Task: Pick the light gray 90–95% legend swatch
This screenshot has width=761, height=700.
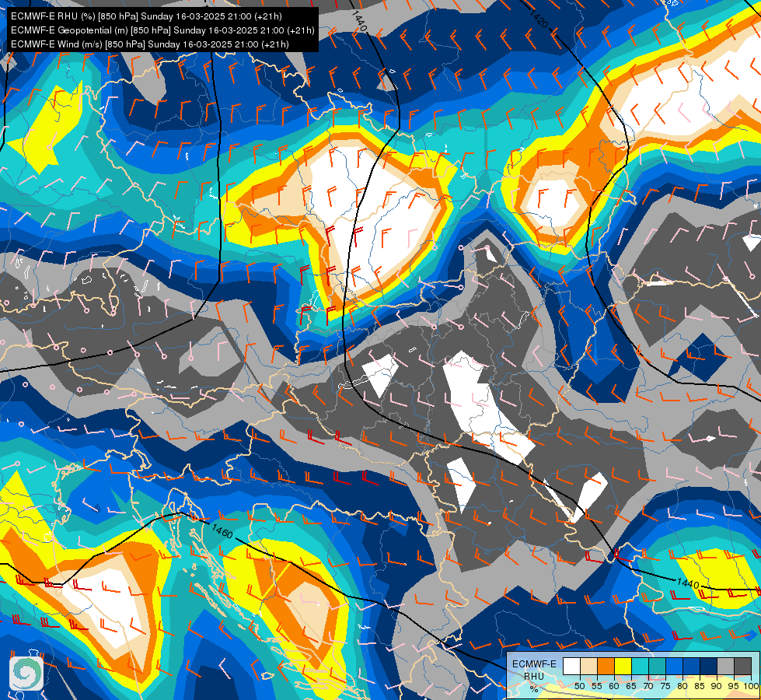Action: coord(725,666)
